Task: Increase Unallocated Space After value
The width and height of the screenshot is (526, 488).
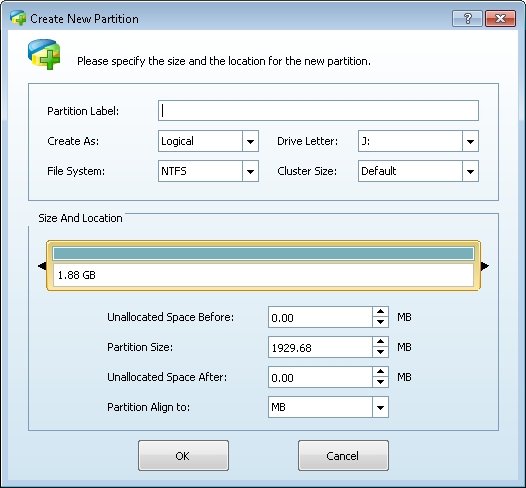Action: click(x=380, y=372)
